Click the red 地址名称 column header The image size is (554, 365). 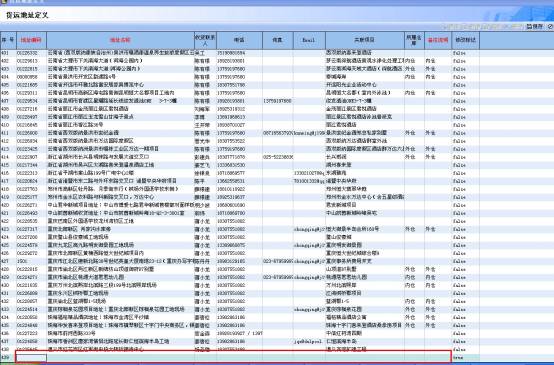120,40
